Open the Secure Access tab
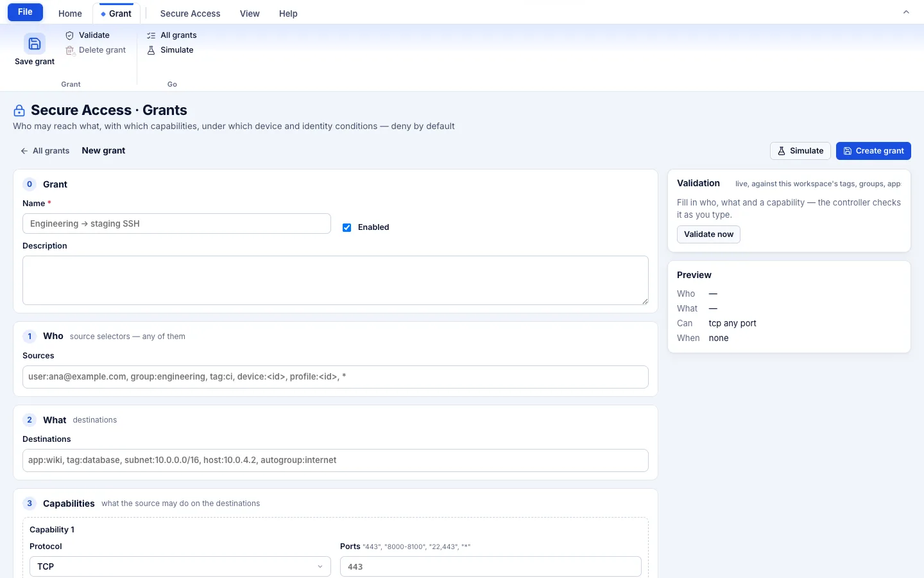 coord(190,13)
